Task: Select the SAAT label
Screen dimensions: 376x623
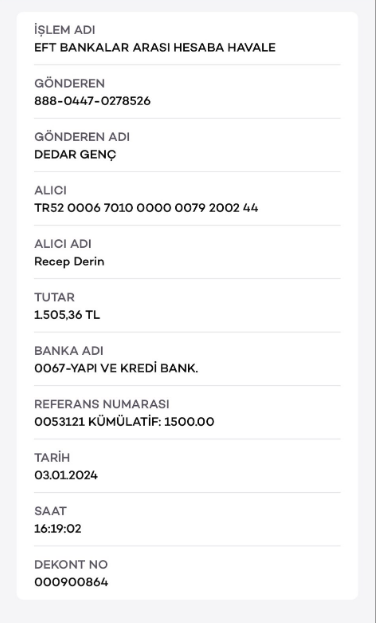Action: [50, 511]
